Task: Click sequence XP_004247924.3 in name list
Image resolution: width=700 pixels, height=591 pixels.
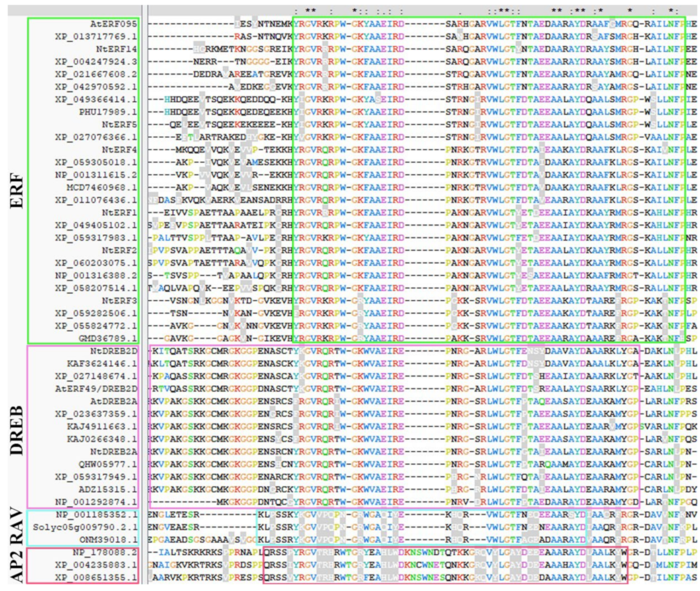Action: tap(96, 62)
